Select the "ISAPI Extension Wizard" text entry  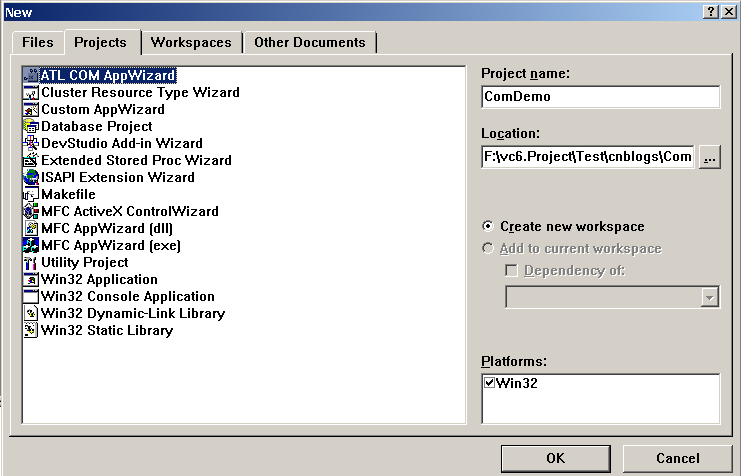(x=118, y=177)
